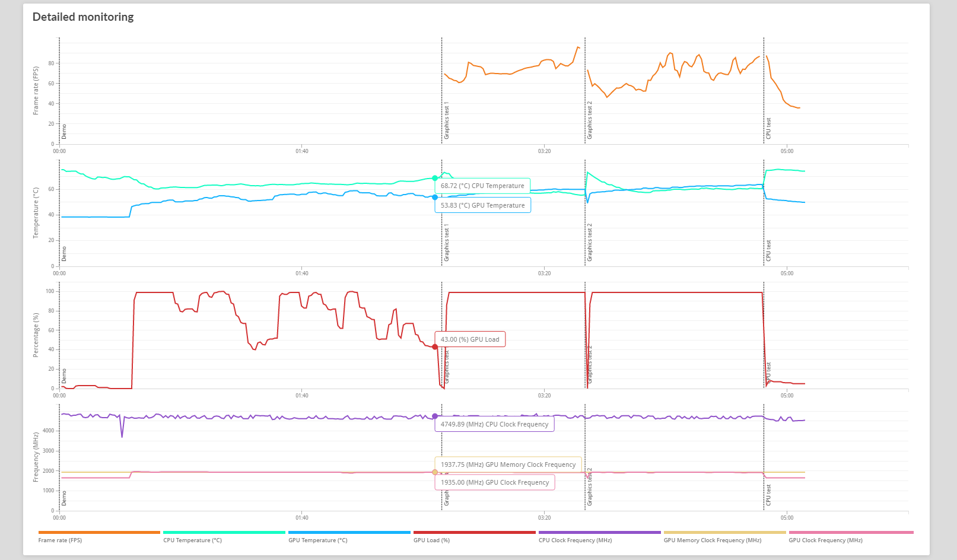
Task: Click the Frequency (MHz) axis label
Action: click(36, 457)
